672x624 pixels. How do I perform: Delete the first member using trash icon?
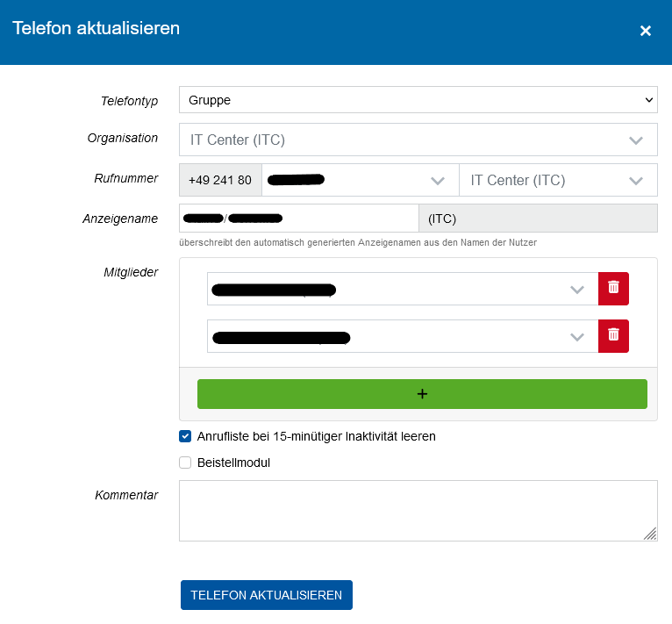coord(613,288)
